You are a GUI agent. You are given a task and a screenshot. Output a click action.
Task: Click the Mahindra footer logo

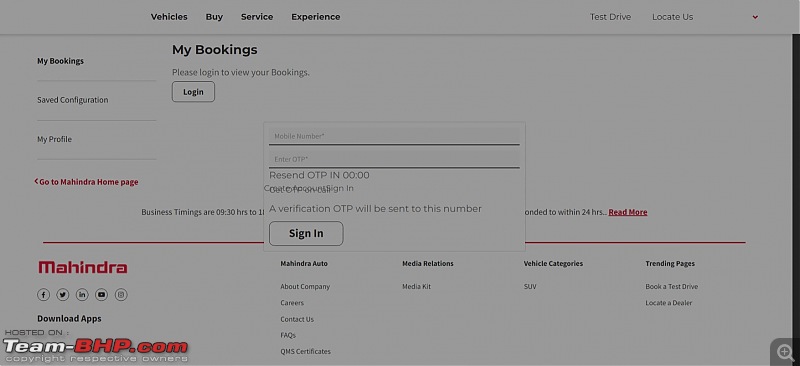pyautogui.click(x=83, y=267)
